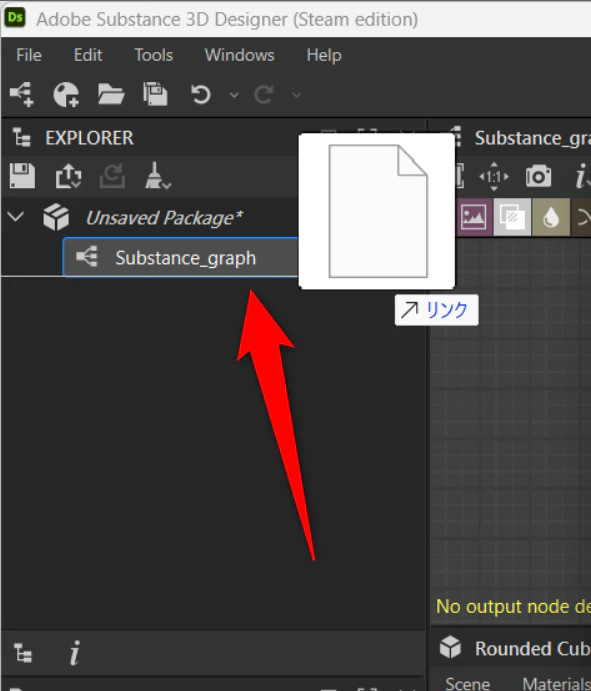Open the Materials menu in 3D view
This screenshot has height=691, width=591.
pyautogui.click(x=556, y=684)
